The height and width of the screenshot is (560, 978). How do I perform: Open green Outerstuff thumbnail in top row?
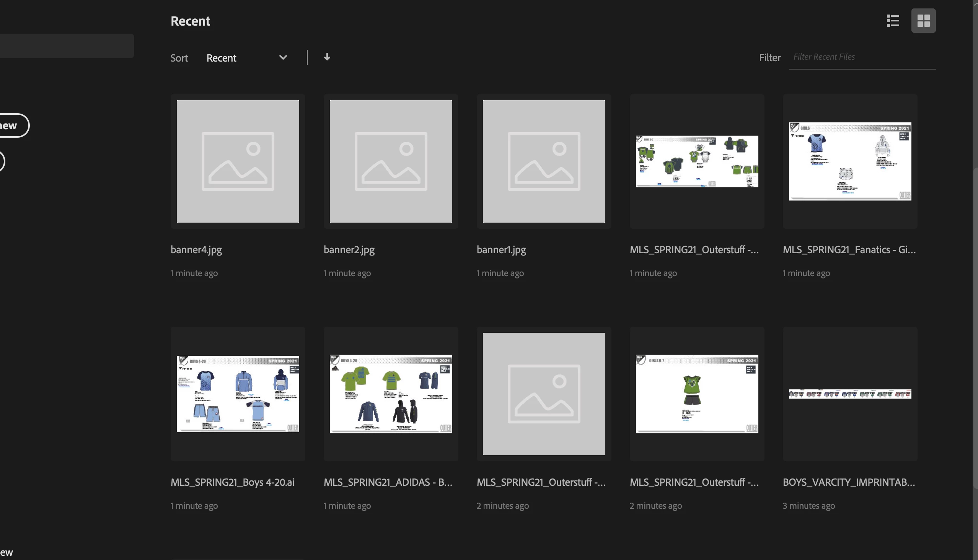[696, 161]
